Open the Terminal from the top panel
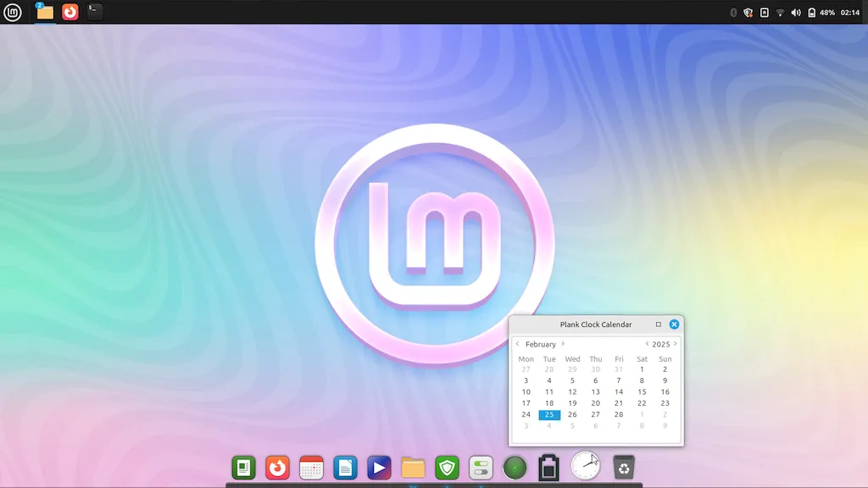 click(95, 12)
